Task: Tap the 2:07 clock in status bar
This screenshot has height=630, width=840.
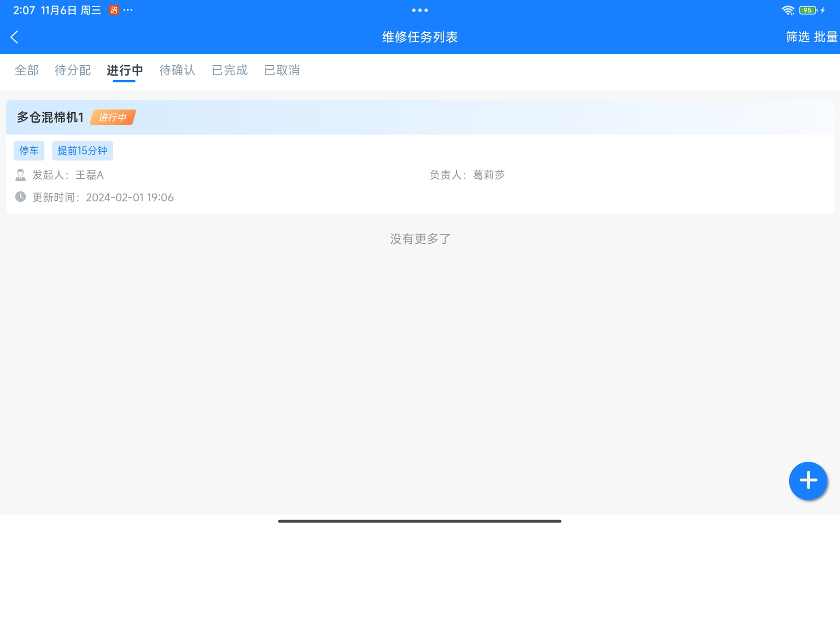Action: tap(24, 10)
